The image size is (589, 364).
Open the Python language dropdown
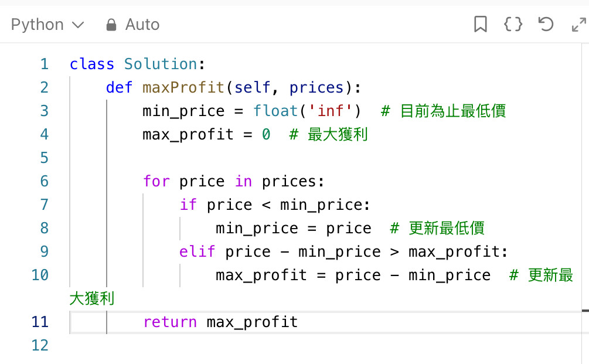38,25
